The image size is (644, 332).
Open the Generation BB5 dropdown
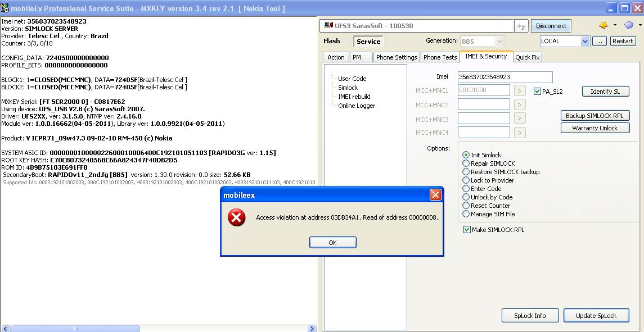tap(482, 42)
